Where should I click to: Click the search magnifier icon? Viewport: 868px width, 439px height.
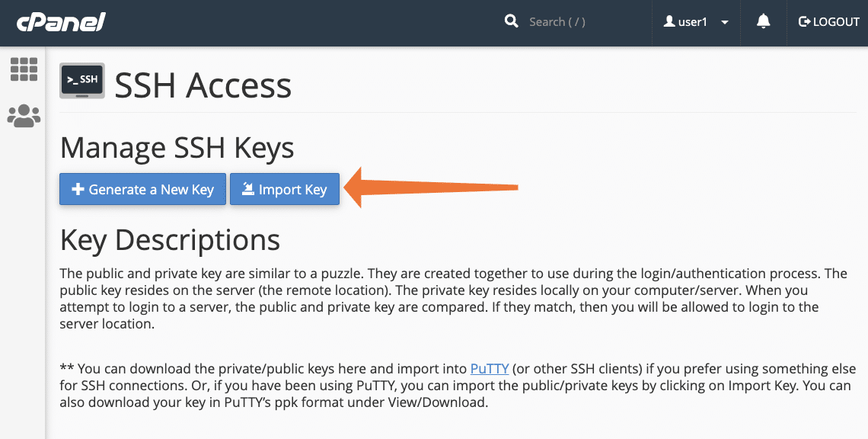coord(511,21)
